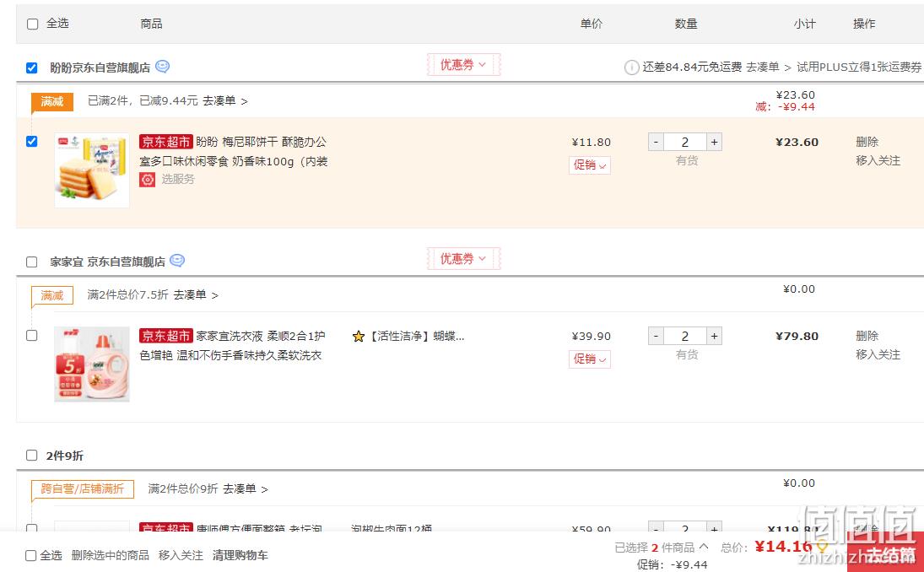
Task: Move 家家宜洗衣液 to 关注
Action: coord(878,354)
